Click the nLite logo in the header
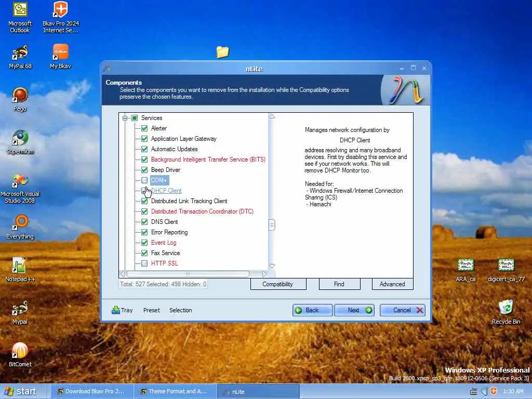 405,90
